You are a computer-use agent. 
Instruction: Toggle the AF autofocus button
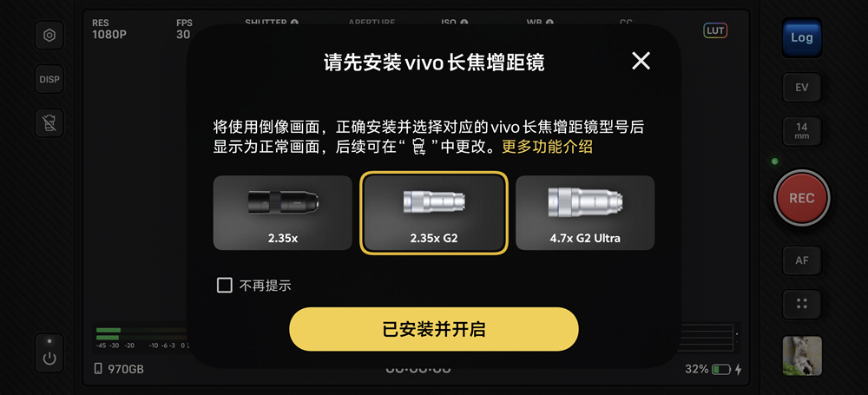click(x=801, y=260)
